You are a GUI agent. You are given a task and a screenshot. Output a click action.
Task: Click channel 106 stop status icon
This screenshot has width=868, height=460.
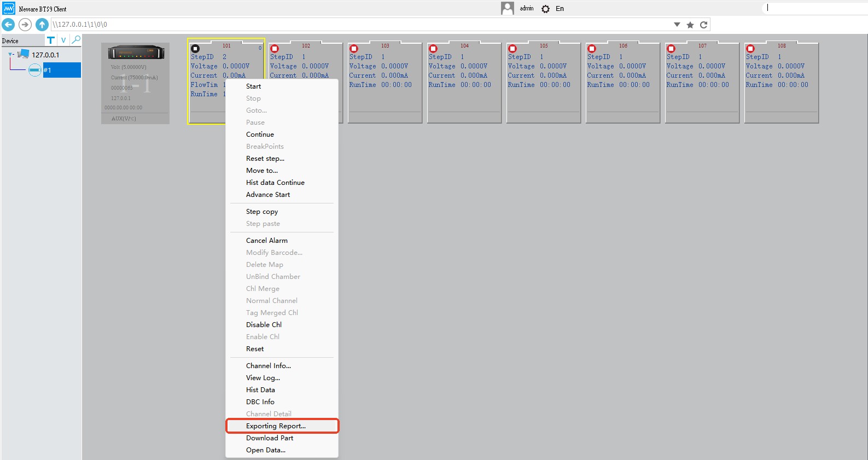(592, 49)
